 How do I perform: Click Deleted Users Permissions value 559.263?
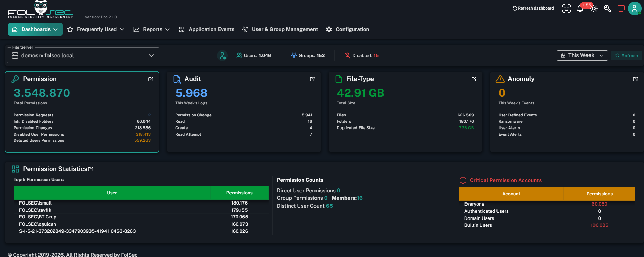click(x=142, y=140)
